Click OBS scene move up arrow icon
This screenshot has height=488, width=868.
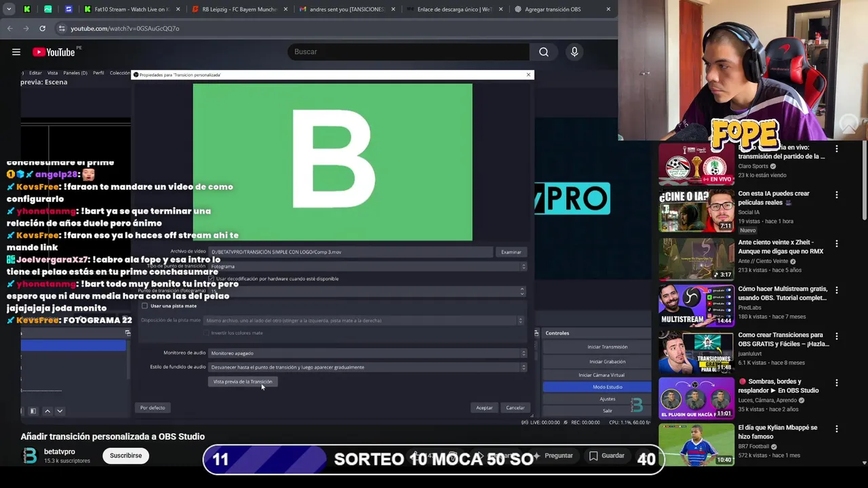pyautogui.click(x=47, y=411)
